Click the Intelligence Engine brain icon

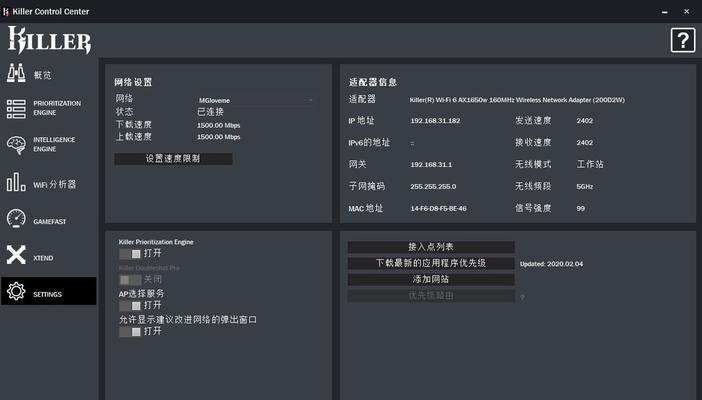(16, 145)
